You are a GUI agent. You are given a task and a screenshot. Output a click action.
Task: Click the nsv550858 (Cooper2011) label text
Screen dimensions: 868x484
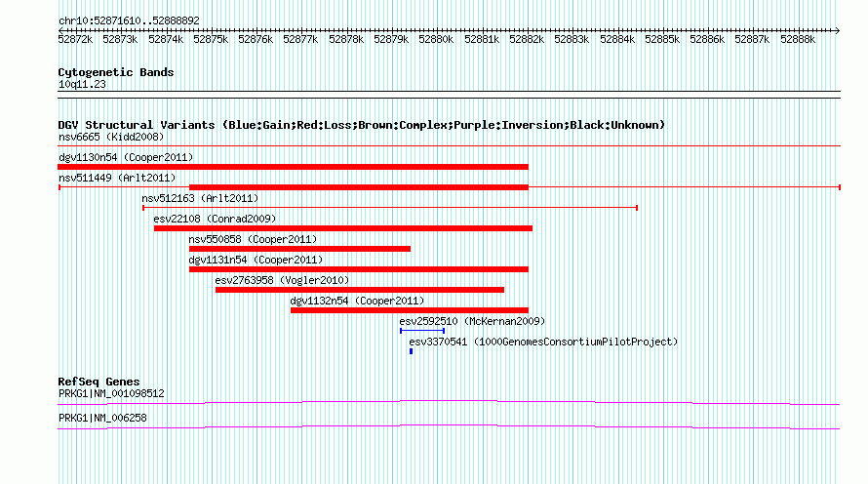pos(253,239)
